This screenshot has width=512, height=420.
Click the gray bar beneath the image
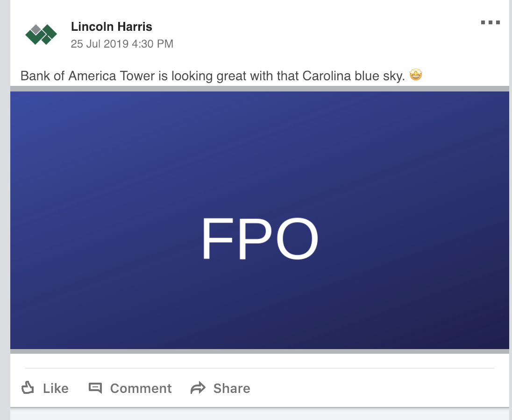click(260, 351)
